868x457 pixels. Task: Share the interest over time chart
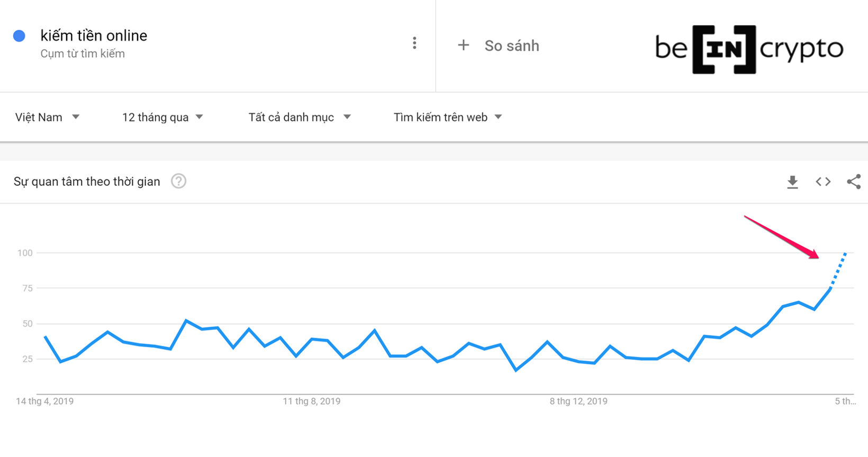[853, 182]
